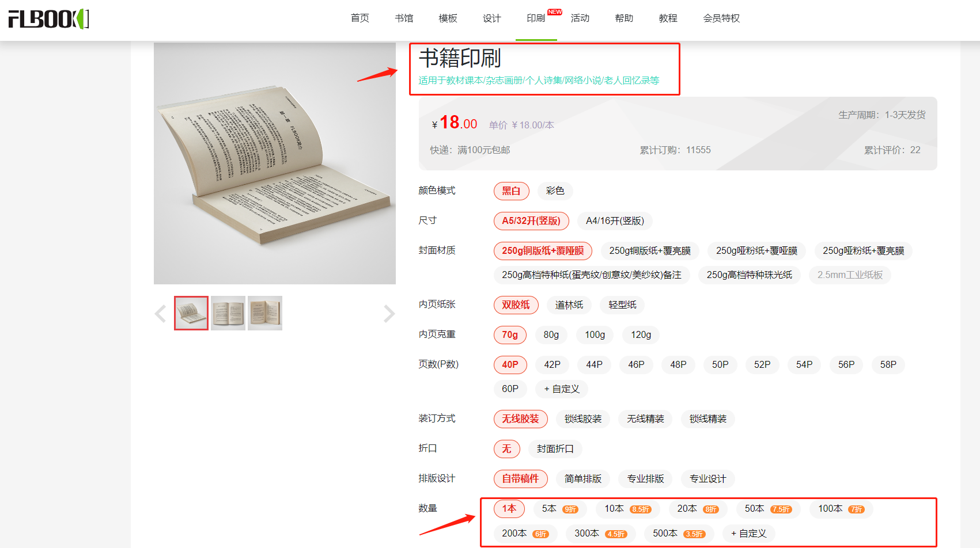Image resolution: width=980 pixels, height=548 pixels.
Task: Set inner page weight to 80g
Action: [551, 335]
